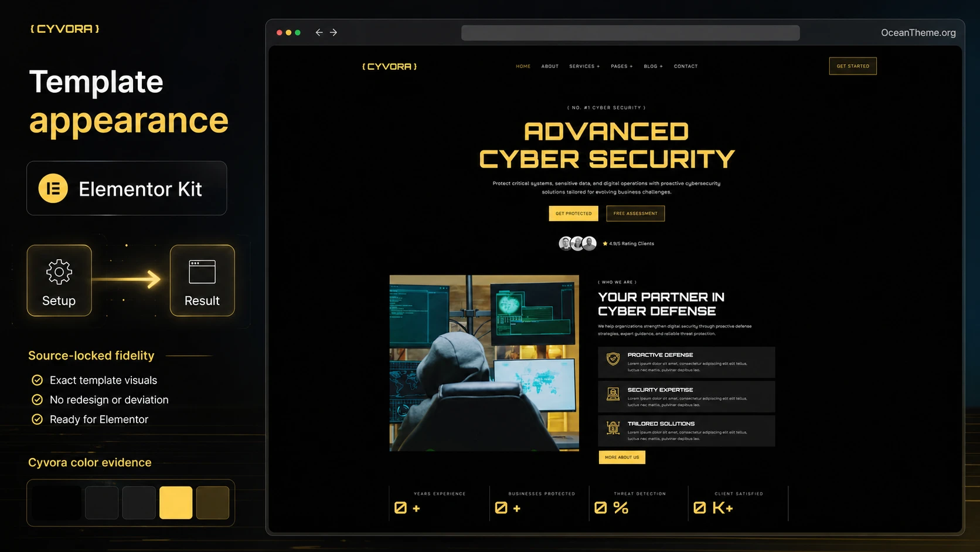Click the Tailored Solutions icon
Viewport: 980px width, 552px height.
coord(613,428)
